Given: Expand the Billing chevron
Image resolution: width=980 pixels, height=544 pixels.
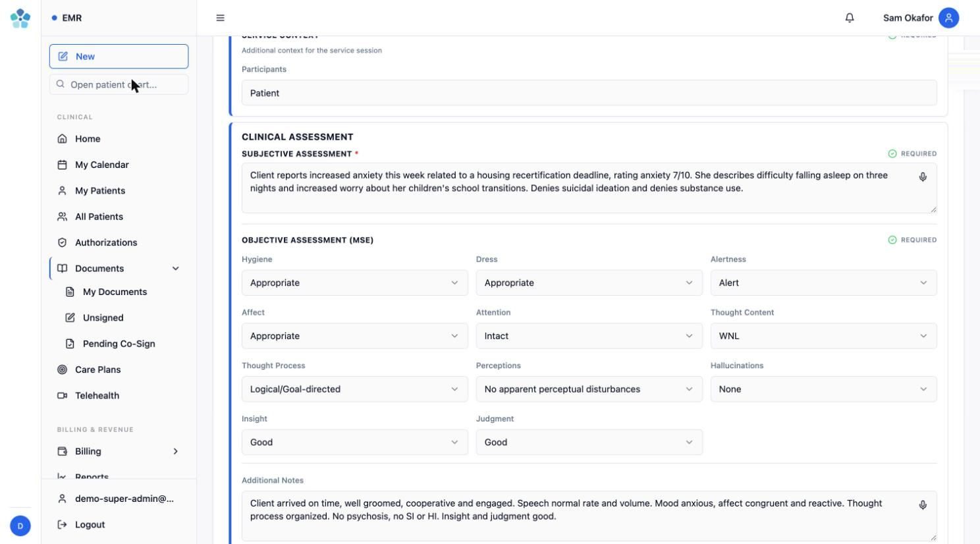Looking at the screenshot, I should [176, 451].
